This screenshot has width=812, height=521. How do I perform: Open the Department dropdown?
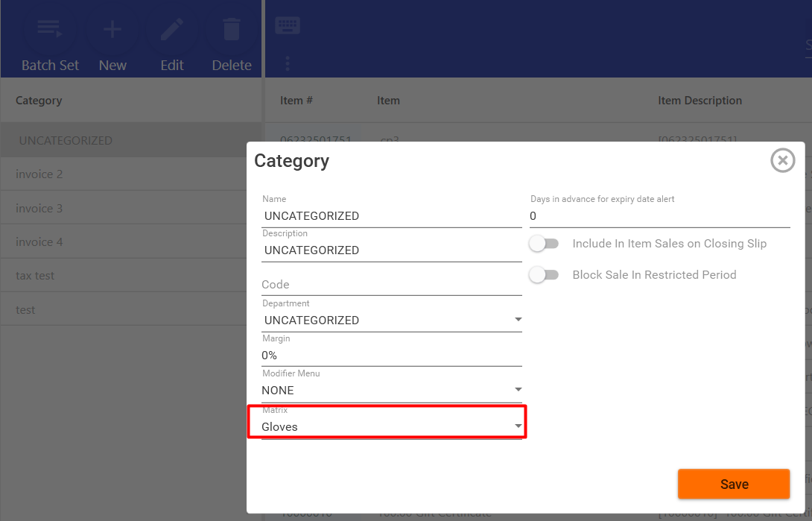pos(392,320)
